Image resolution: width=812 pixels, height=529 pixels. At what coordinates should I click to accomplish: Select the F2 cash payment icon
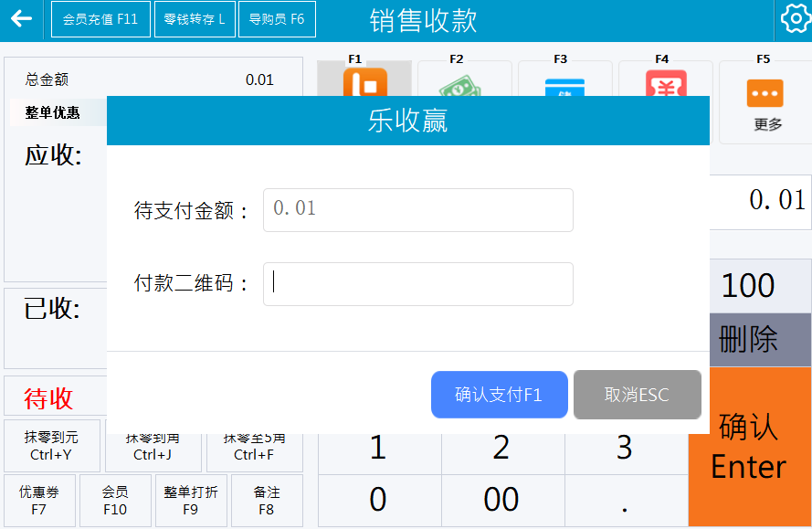point(460,86)
